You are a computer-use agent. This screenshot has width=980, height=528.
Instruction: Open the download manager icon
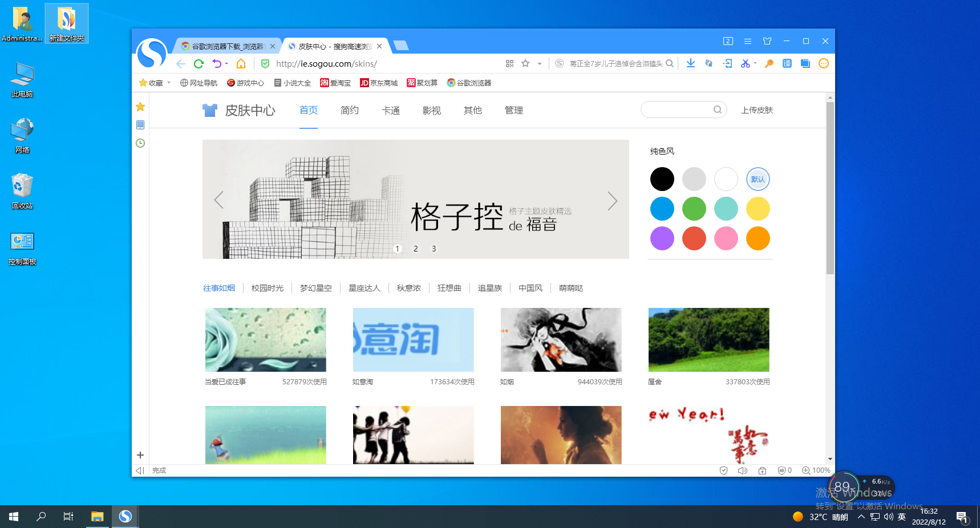pos(690,63)
